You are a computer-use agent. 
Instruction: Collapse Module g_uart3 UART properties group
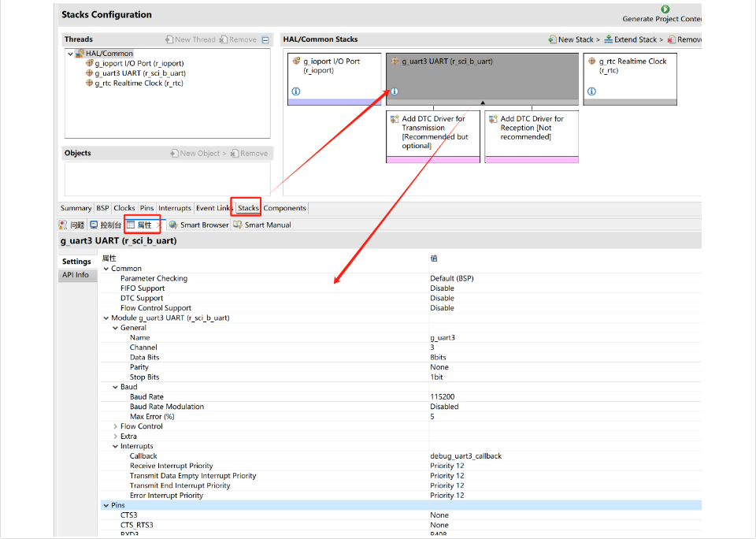(106, 318)
